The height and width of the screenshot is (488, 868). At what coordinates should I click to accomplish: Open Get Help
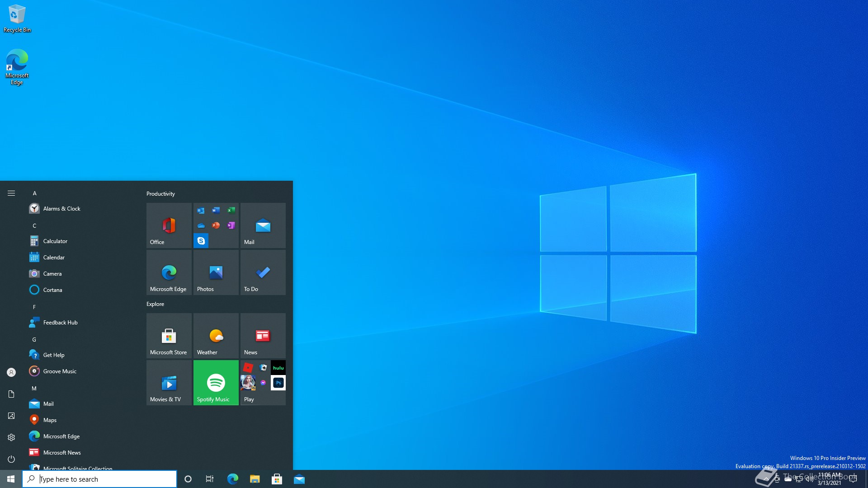[x=53, y=355]
